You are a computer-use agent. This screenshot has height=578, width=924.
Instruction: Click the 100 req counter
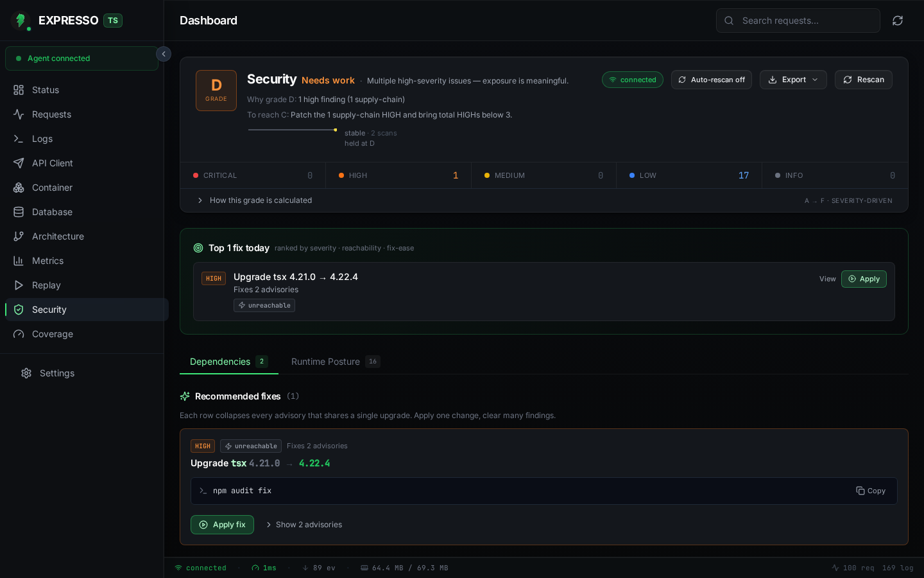pos(853,568)
